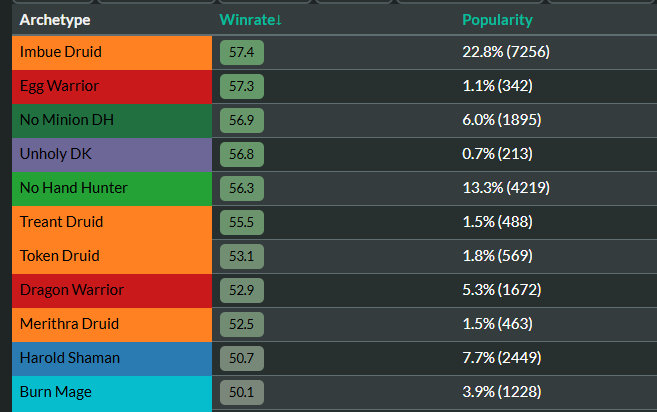This screenshot has height=412, width=657.
Task: Open the No Minion DH archetype
Action: point(112,120)
